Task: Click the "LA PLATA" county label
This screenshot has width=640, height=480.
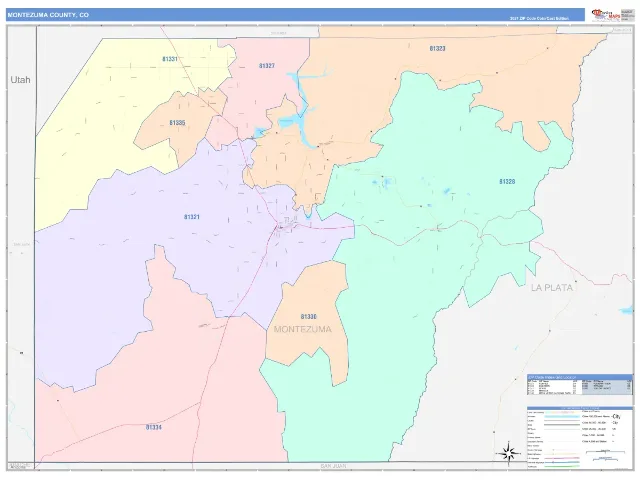Action: pos(552,288)
